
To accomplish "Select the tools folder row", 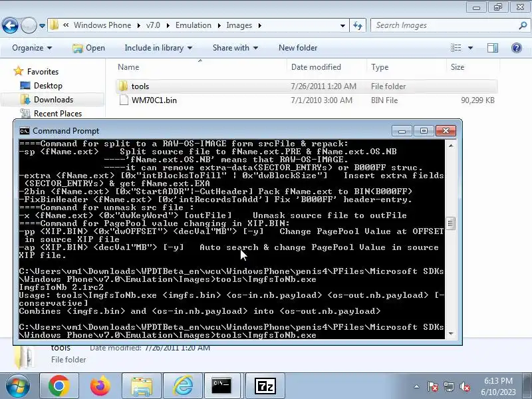I will [307, 86].
